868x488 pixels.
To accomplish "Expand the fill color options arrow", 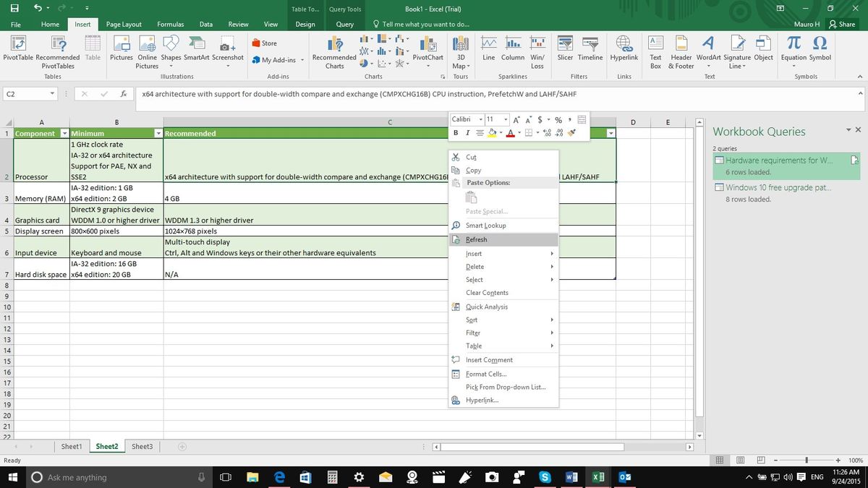I will (501, 132).
